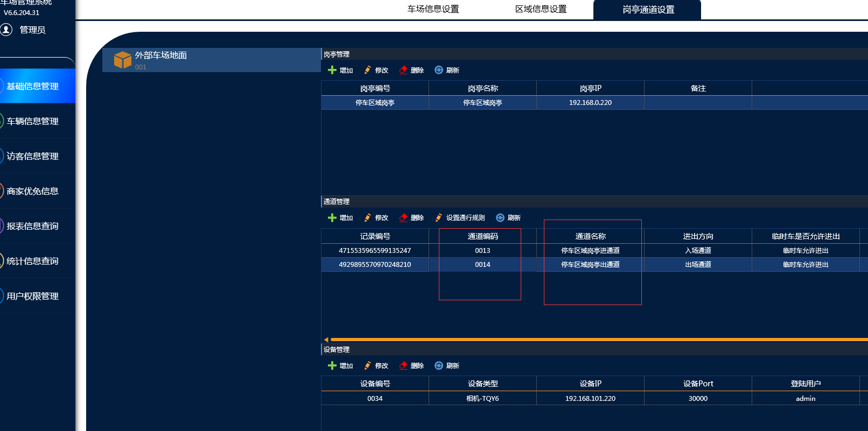
Task: Select record 4929895570970248210
Action: tap(375, 264)
